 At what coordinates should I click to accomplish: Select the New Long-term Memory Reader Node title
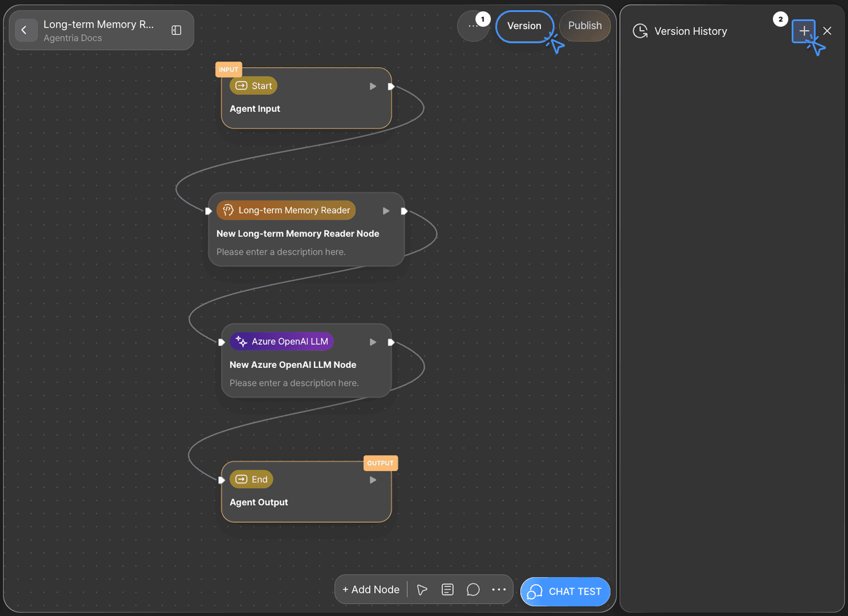point(298,234)
